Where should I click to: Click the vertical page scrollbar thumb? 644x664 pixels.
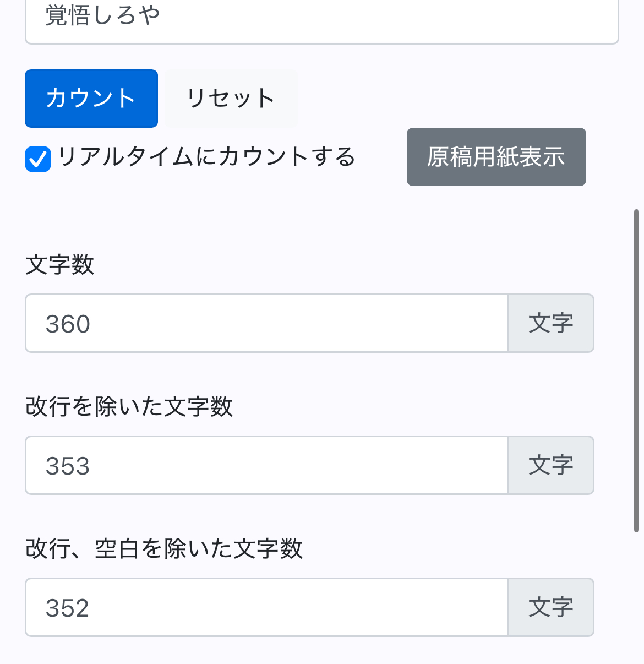pos(636,370)
